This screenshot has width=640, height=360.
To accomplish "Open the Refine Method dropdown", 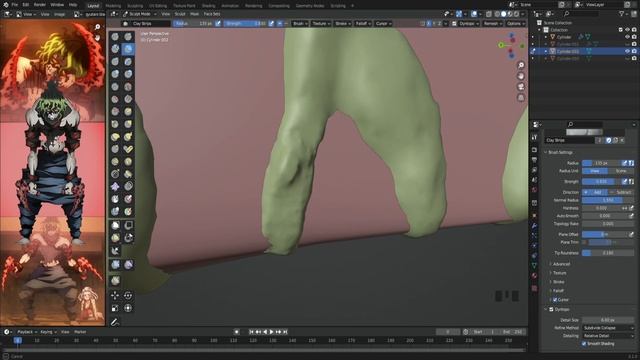I will pos(608,328).
